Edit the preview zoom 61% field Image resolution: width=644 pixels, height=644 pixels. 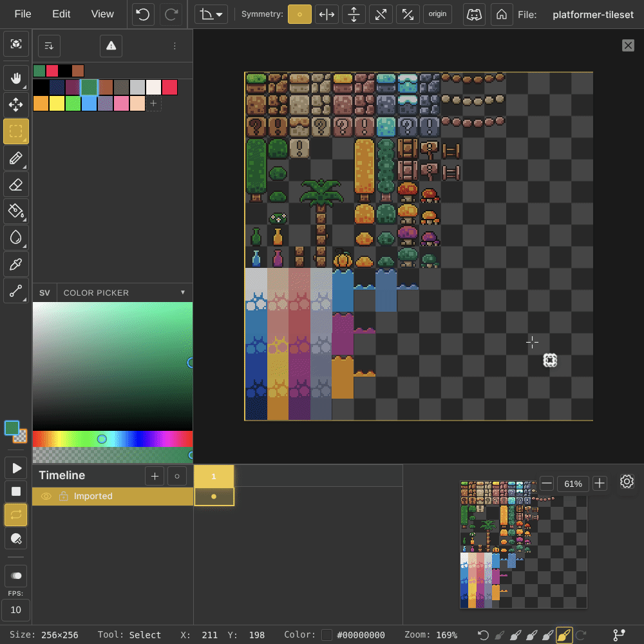(x=573, y=484)
